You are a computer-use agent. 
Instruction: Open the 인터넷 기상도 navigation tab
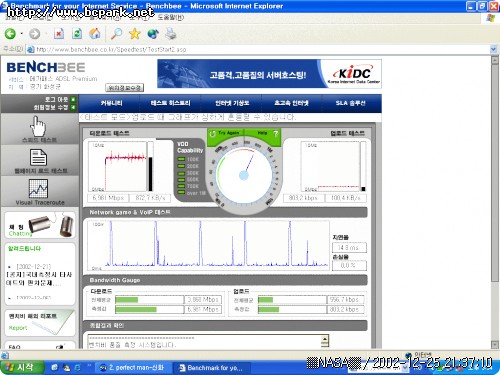(x=232, y=103)
